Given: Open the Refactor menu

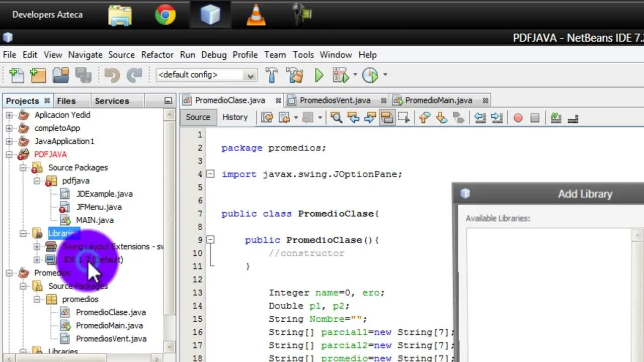Looking at the screenshot, I should (157, 55).
